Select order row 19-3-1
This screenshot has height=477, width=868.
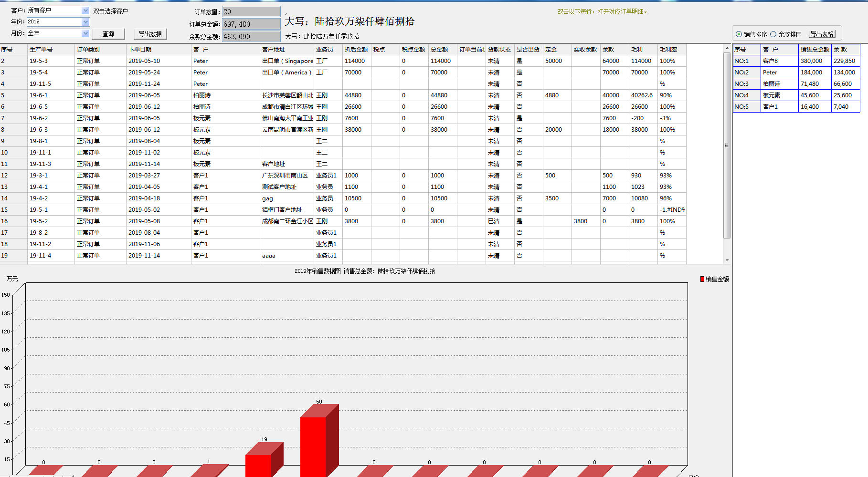click(343, 175)
